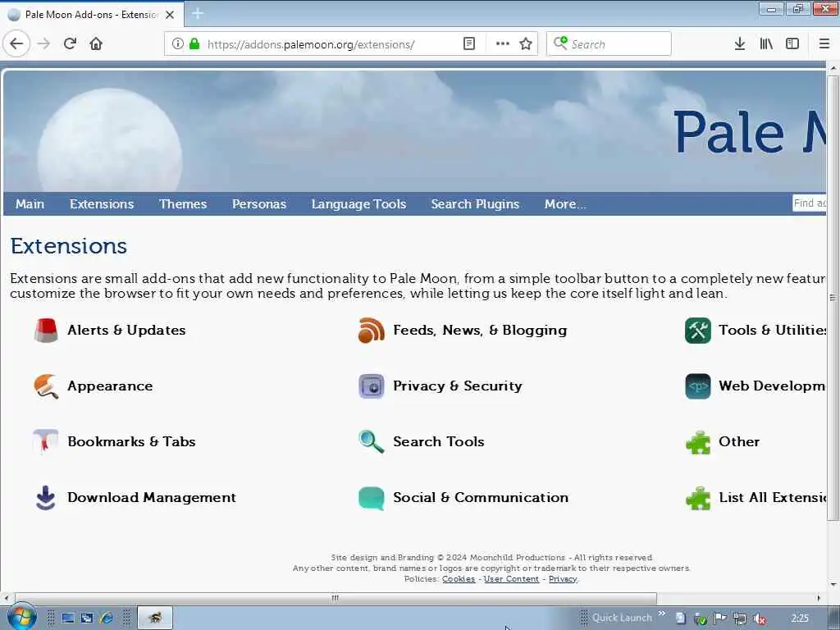
Task: Launch Internet Explorer from the taskbar
Action: click(x=106, y=619)
